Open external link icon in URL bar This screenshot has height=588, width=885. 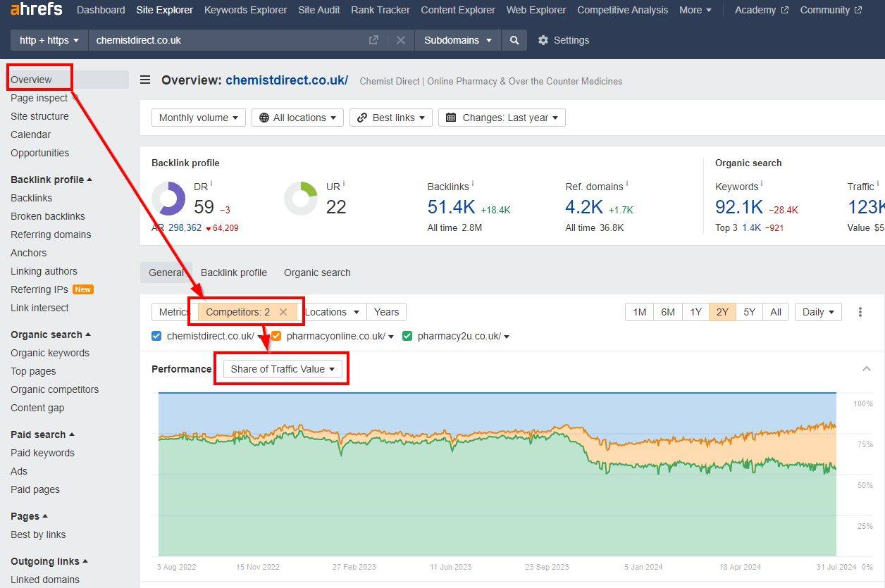pos(373,40)
